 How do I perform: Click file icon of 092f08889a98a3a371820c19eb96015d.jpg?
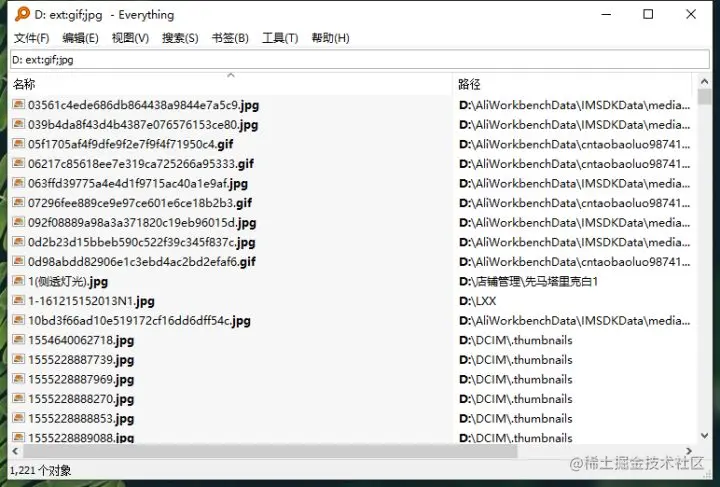[x=18, y=223]
